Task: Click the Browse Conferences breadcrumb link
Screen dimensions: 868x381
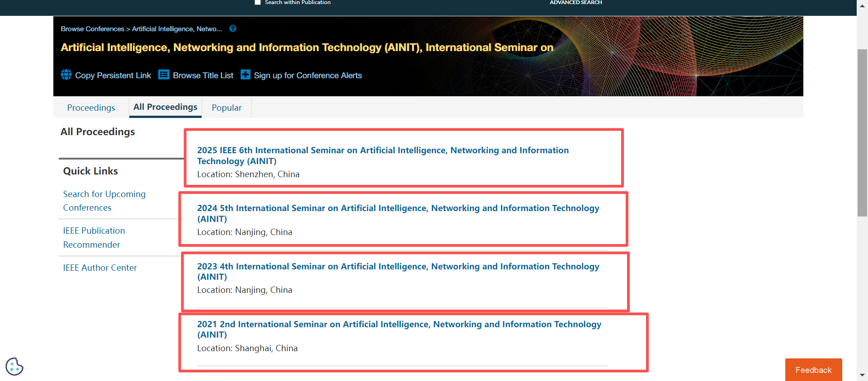Action: tap(92, 29)
